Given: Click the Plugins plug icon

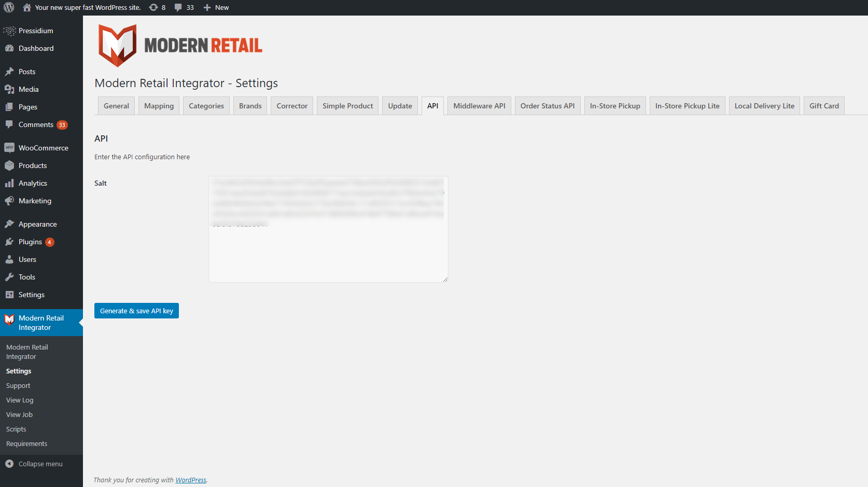Looking at the screenshot, I should (9, 242).
